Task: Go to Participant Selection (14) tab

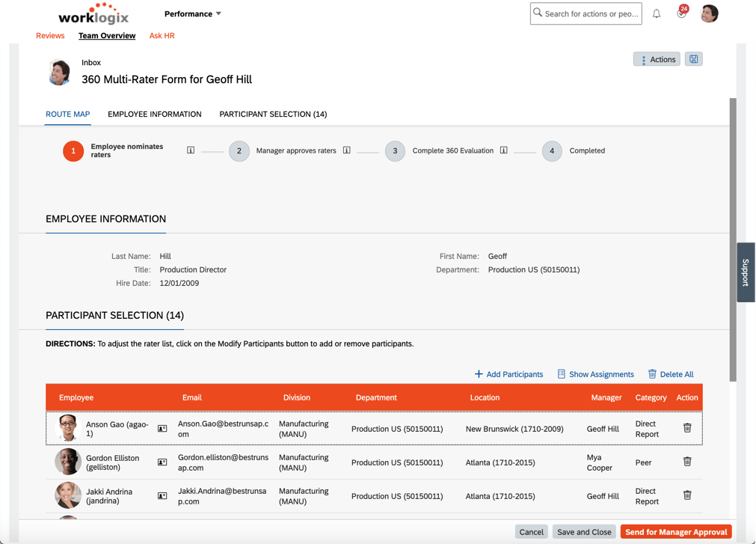Action: point(273,114)
